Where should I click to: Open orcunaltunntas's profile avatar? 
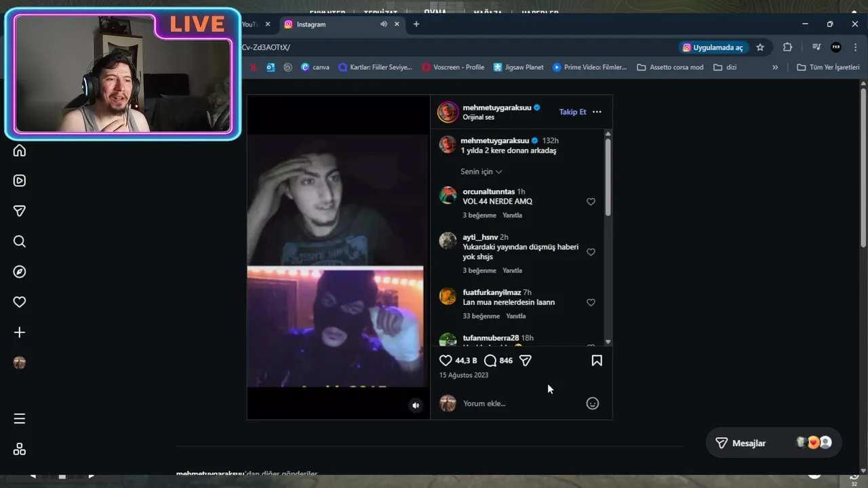(x=448, y=195)
